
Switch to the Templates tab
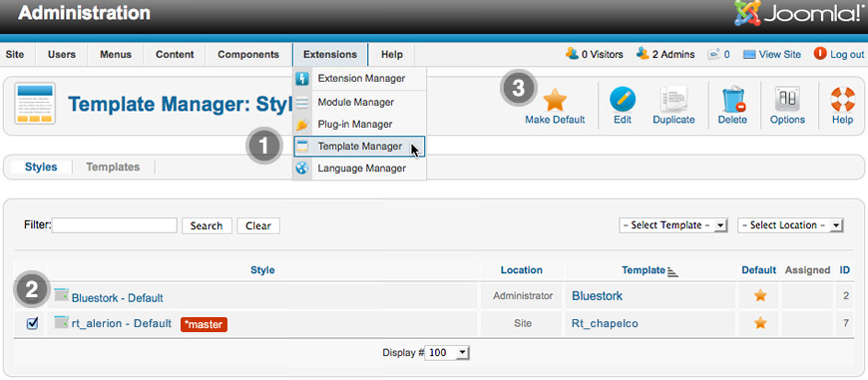[x=113, y=167]
